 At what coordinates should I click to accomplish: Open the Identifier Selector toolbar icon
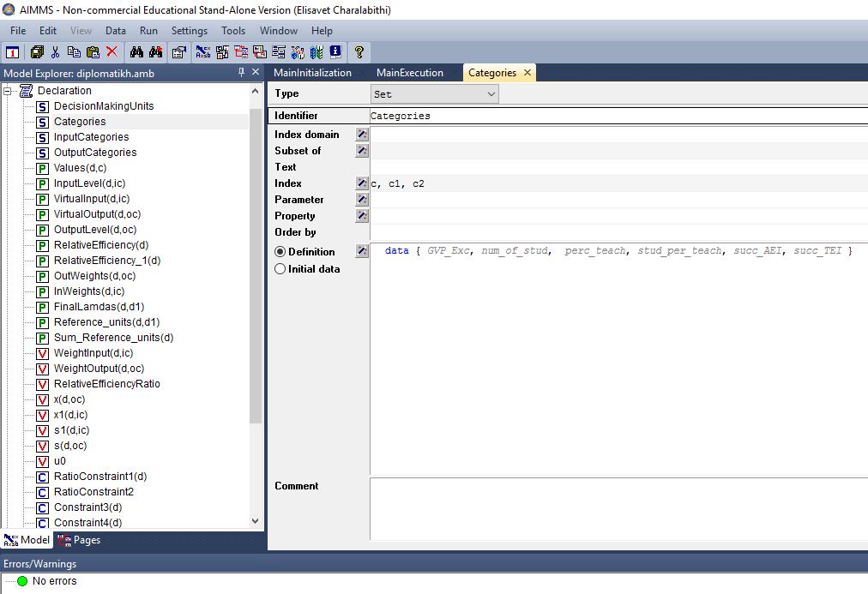[x=222, y=52]
